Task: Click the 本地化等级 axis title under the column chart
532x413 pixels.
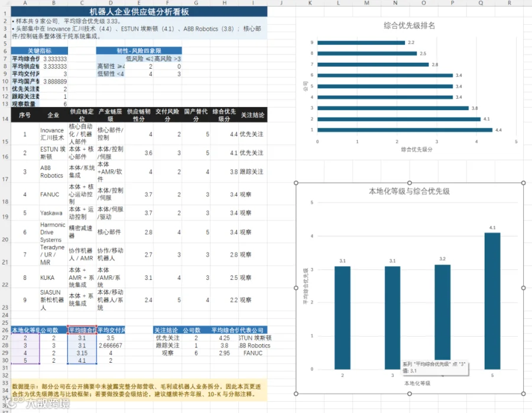Action: 417,383
